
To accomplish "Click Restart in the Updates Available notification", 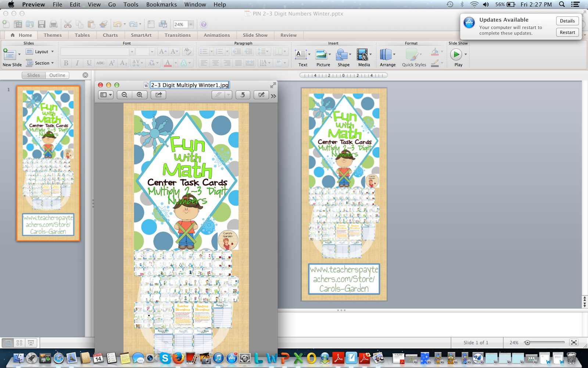I will pos(567,32).
